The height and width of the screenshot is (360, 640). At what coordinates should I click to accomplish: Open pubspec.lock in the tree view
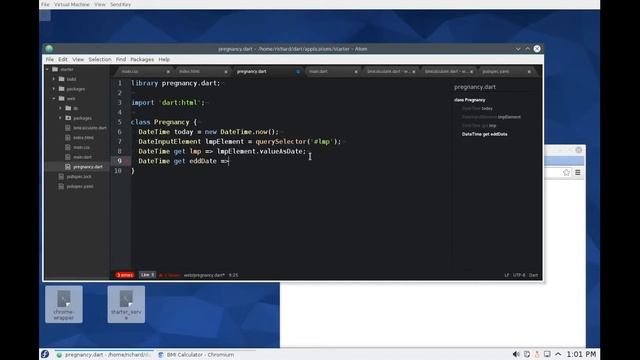[x=79, y=177]
